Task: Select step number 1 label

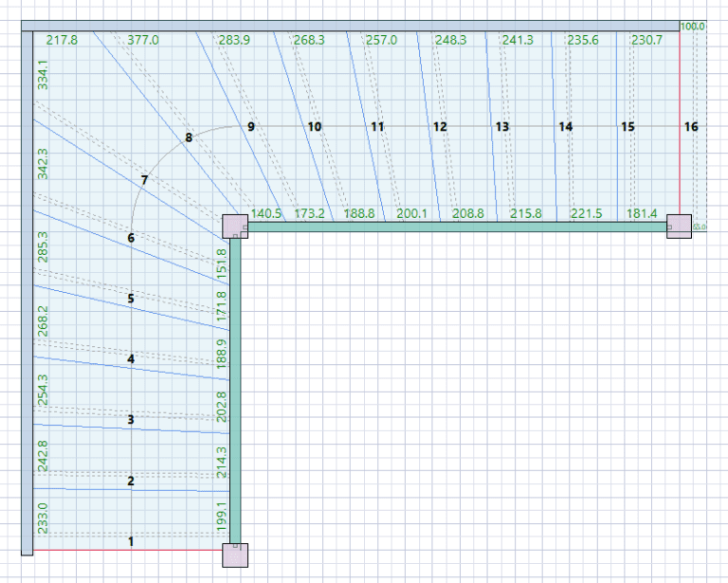Action: pos(131,541)
